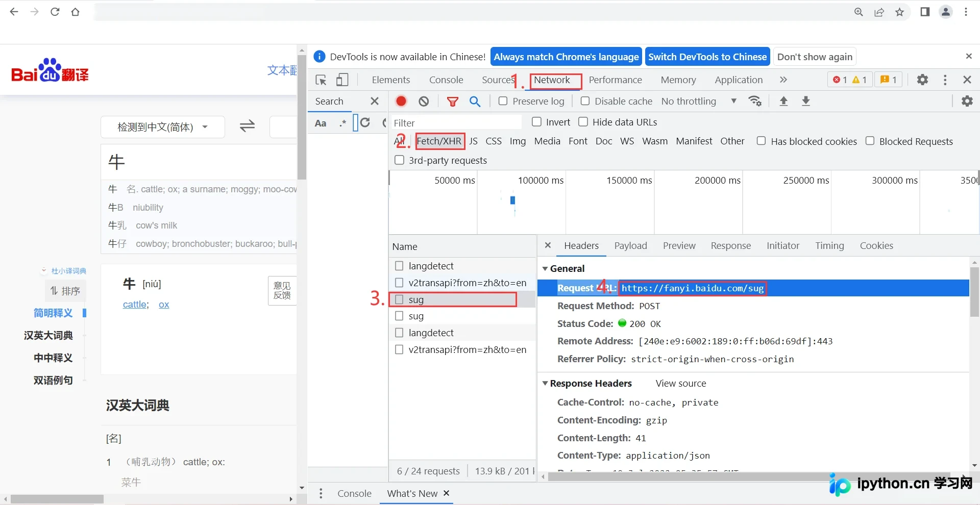Show more DevTools tabs chevron
The width and height of the screenshot is (980, 505).
(783, 80)
